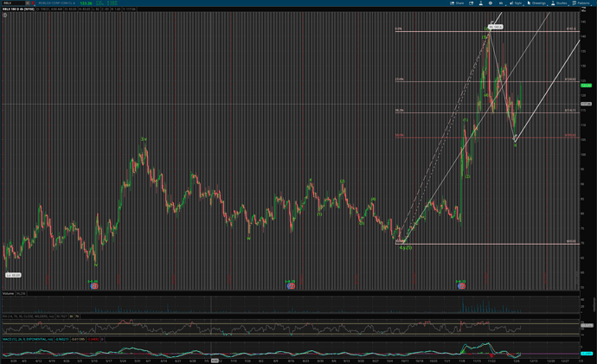Click the collapse arrows icon at chart top-right
The height and width of the screenshot is (364, 597).
pyautogui.click(x=584, y=10)
